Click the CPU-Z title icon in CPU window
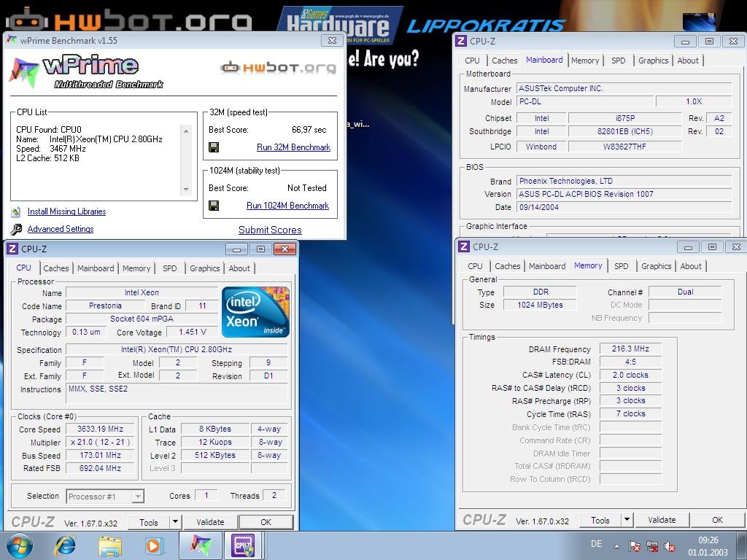The image size is (747, 560). [x=12, y=249]
